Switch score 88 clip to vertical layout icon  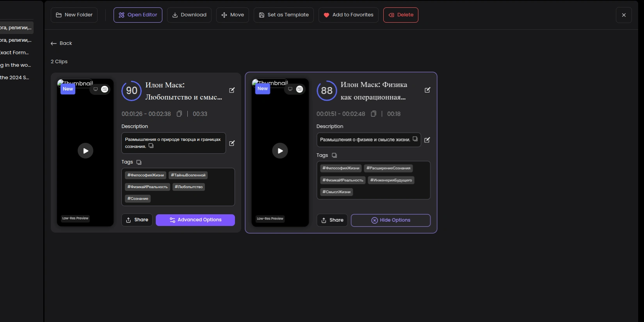pyautogui.click(x=299, y=89)
